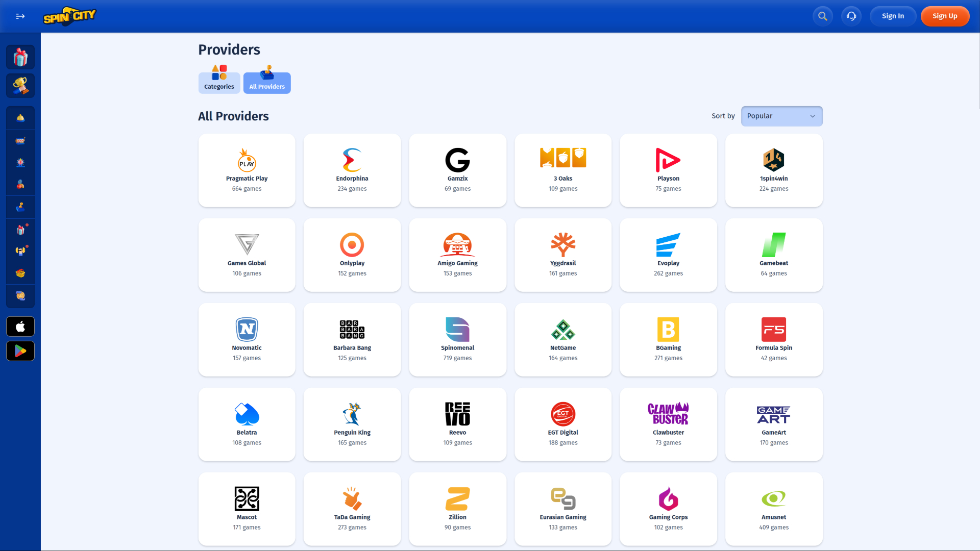Open the Pragmatic Play provider card
The width and height of the screenshot is (980, 551).
(x=247, y=170)
